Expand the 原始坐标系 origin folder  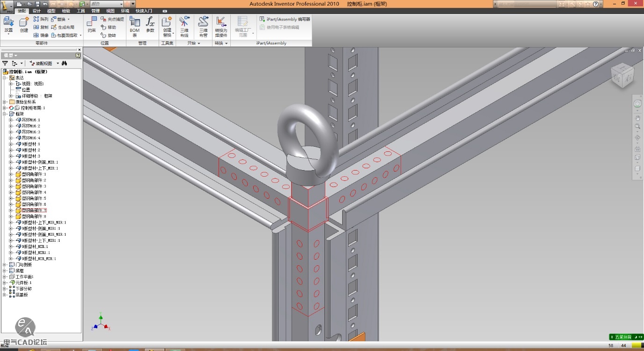[x=5, y=102]
